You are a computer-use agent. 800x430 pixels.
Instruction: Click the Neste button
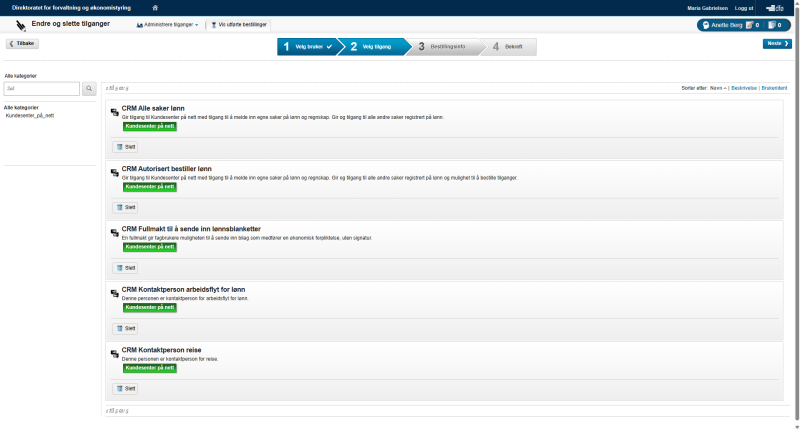777,43
